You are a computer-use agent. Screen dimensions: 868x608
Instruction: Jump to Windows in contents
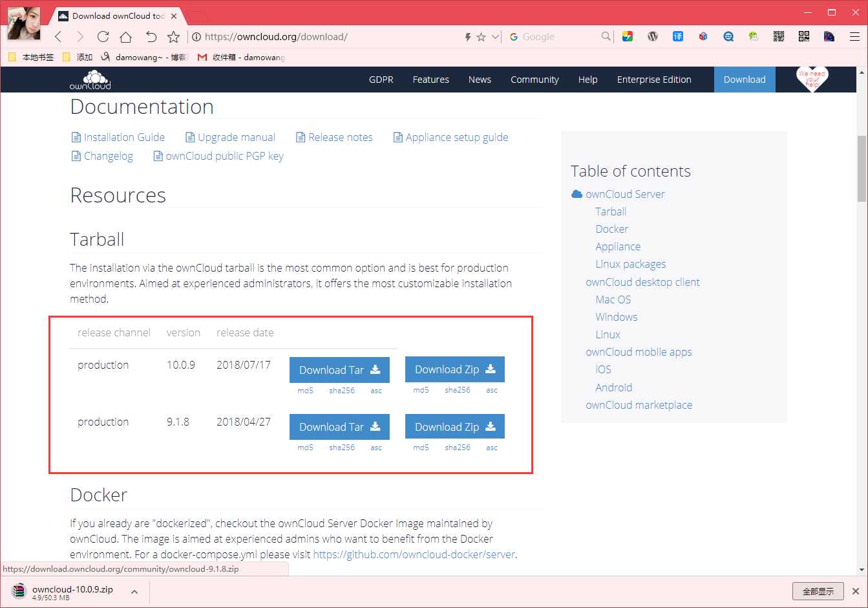617,317
